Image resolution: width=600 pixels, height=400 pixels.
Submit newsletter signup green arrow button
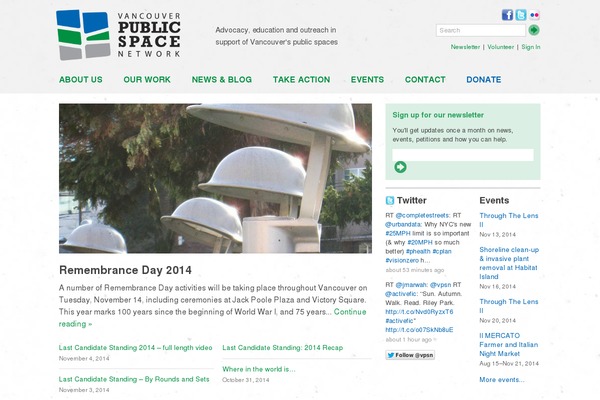click(x=400, y=167)
